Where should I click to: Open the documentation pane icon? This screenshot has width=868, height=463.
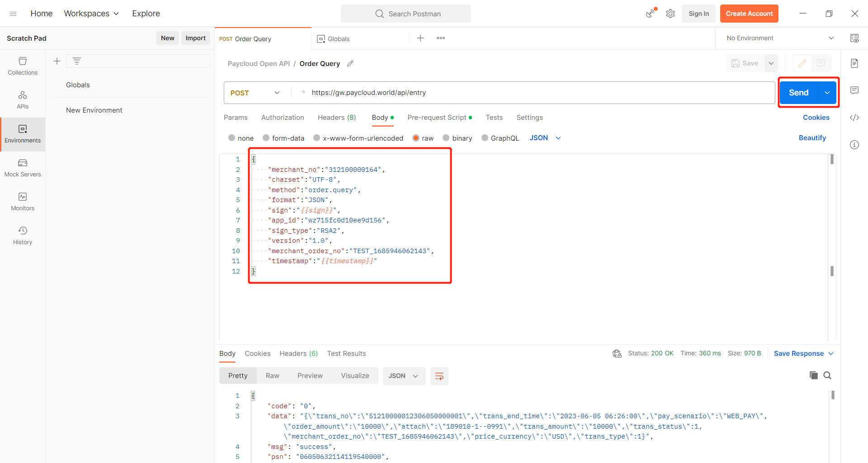coord(854,63)
